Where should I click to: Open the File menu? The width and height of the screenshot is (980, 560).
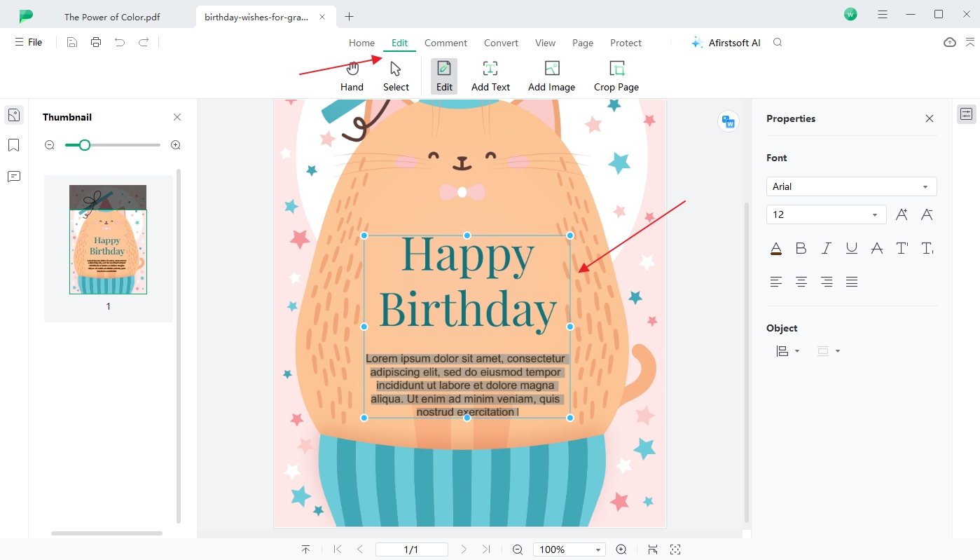[28, 43]
